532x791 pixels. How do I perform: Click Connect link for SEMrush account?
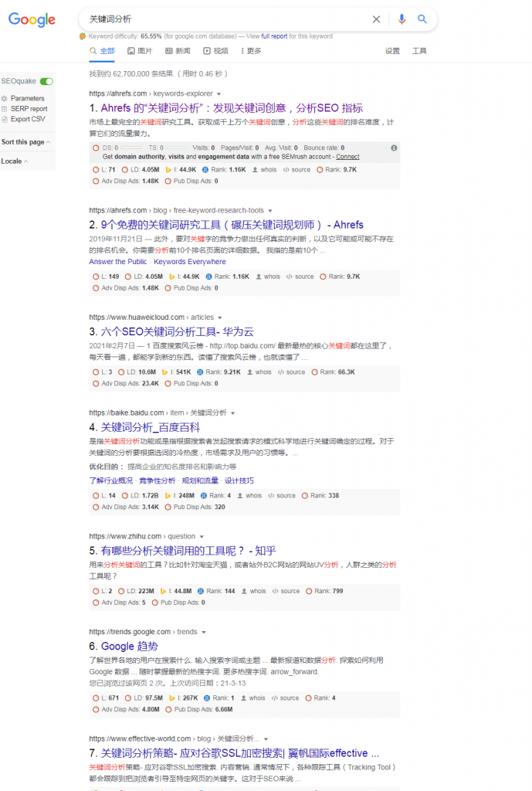click(x=348, y=157)
